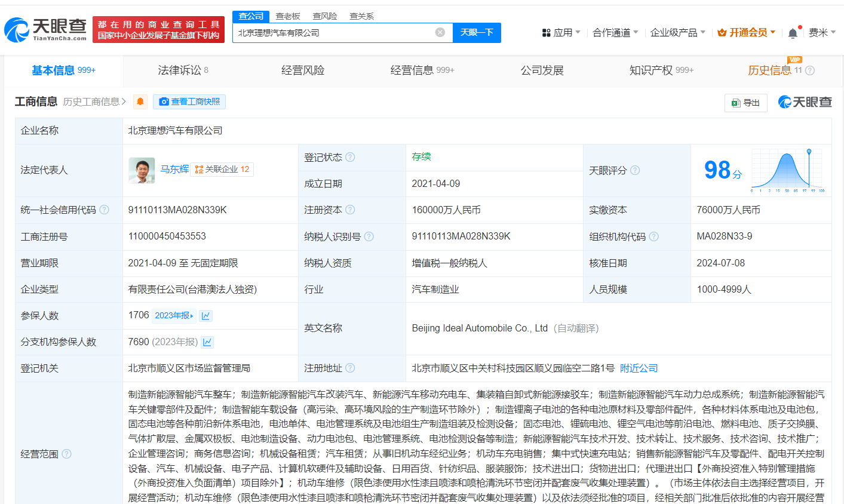Viewport: 844px width, 504px height.
Task: Click the help icon next to 天眼评分
Action: pyautogui.click(x=635, y=170)
